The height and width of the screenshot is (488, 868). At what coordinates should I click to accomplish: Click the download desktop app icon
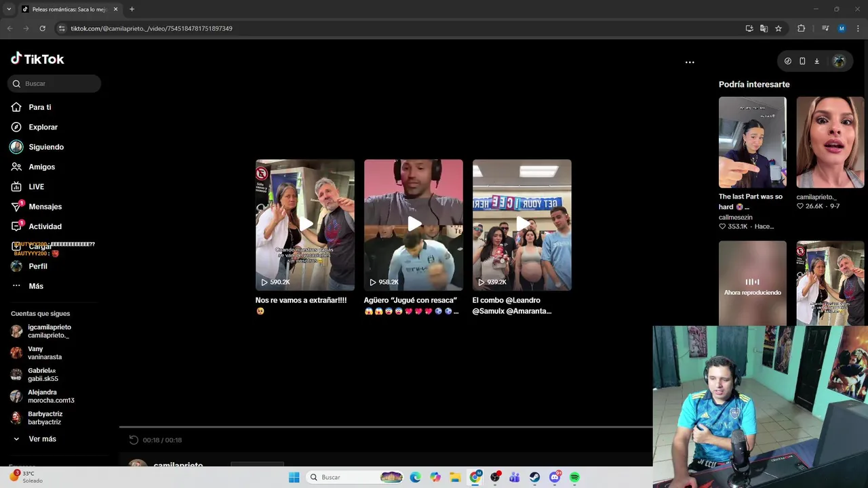coord(816,61)
